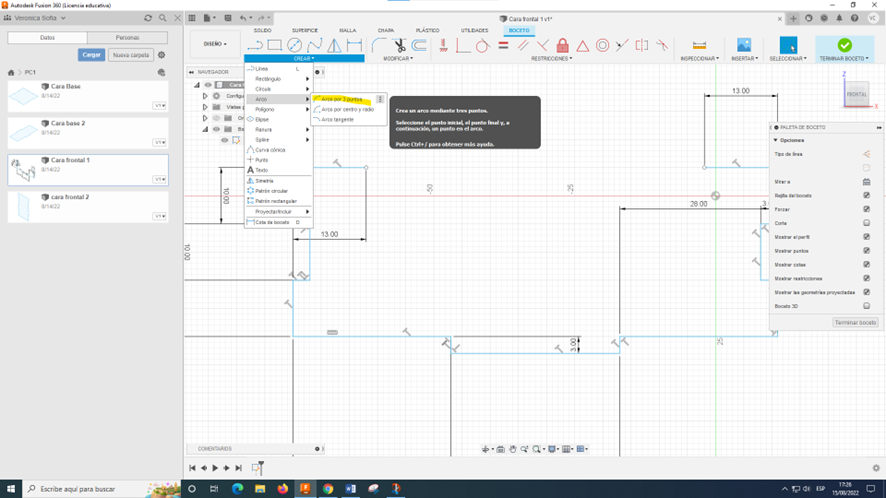Click the Save icon in the quick access bar
886x498 pixels.
[x=228, y=18]
